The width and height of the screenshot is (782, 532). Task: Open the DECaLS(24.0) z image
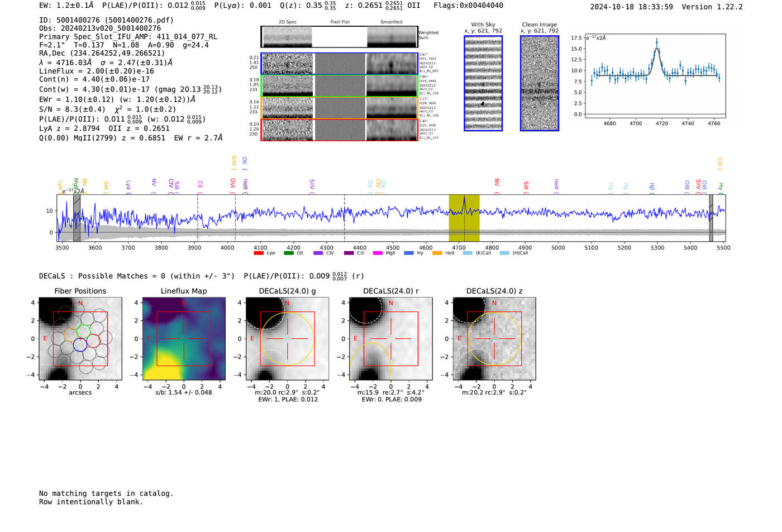point(494,339)
